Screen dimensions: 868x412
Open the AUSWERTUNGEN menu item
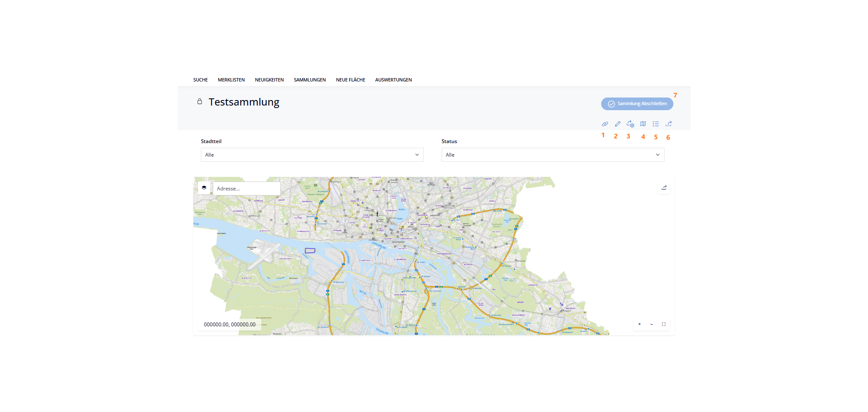coord(393,80)
